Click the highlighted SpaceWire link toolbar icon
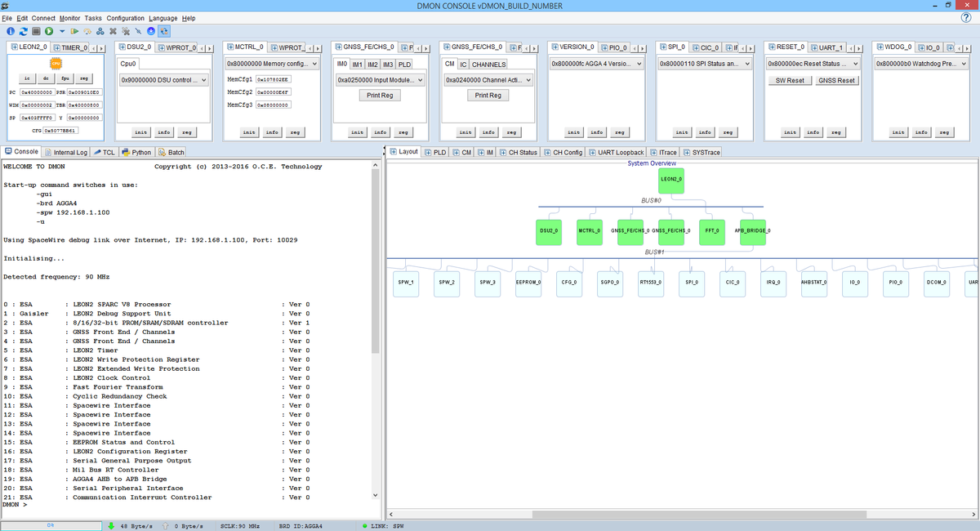The height and width of the screenshot is (531, 980). (163, 31)
